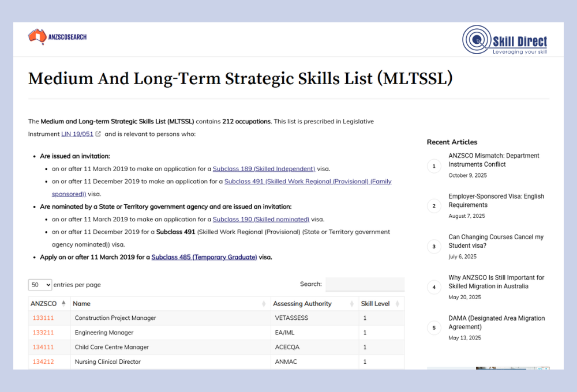Open article Can Changing Courses Cancel my Student visa
577x392 pixels.
tap(496, 241)
